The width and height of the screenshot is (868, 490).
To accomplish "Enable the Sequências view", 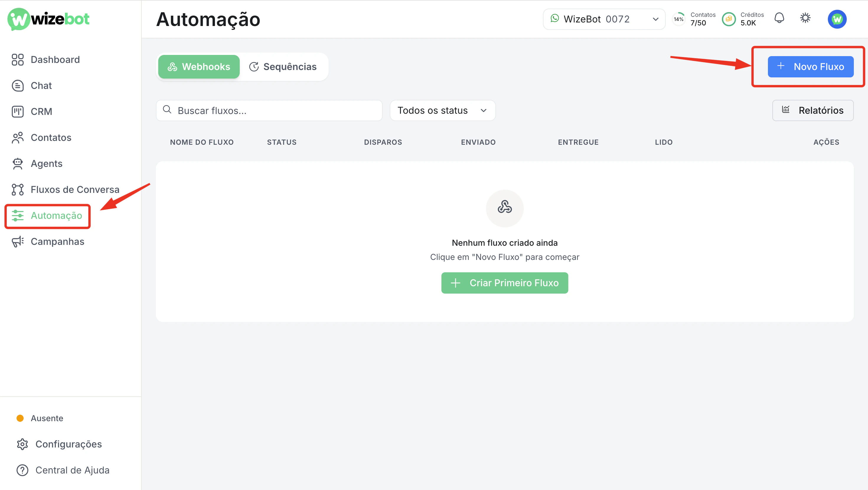I will click(x=284, y=66).
